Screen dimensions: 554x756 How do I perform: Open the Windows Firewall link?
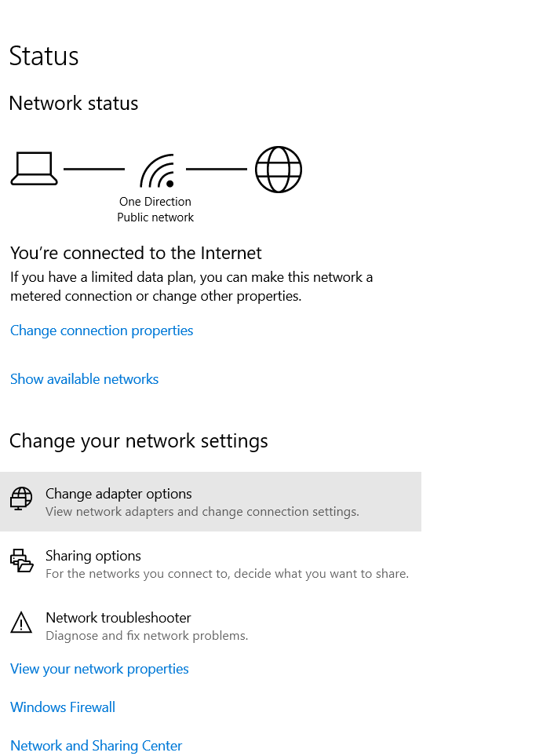pyautogui.click(x=63, y=707)
